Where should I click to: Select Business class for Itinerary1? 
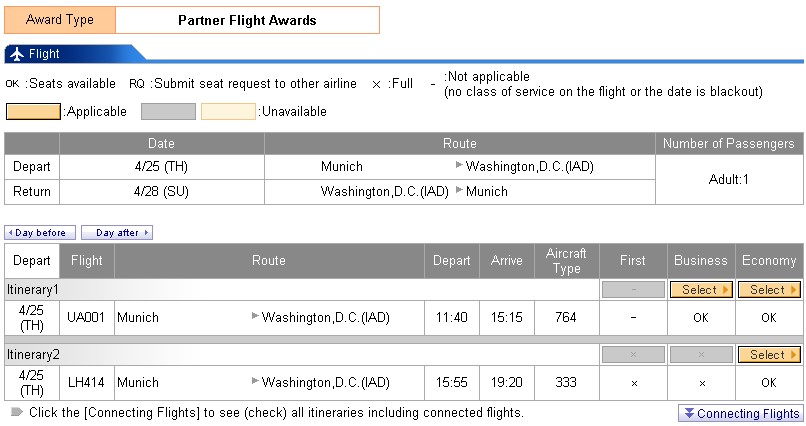point(701,290)
